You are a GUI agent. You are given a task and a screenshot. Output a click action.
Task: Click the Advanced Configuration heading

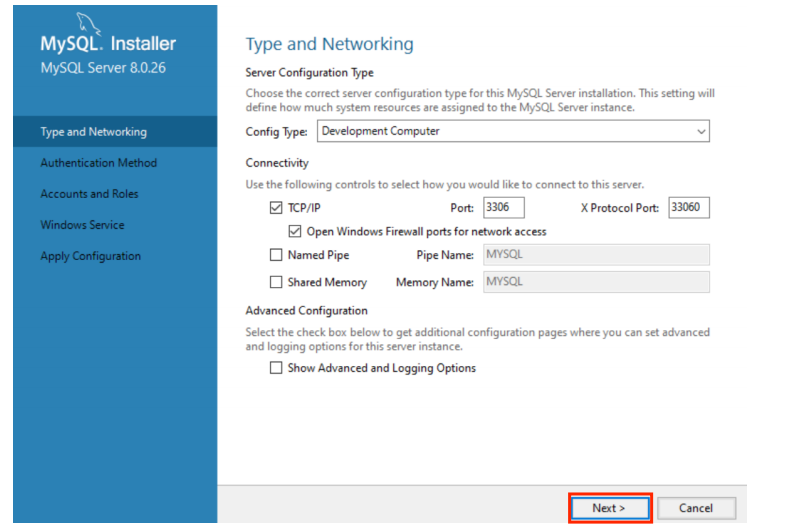pos(306,311)
